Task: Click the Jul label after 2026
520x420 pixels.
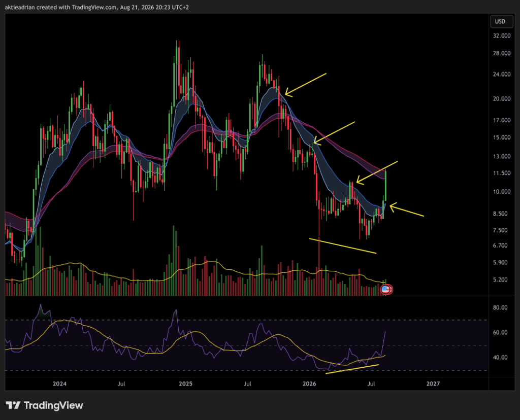Action: coord(371,384)
